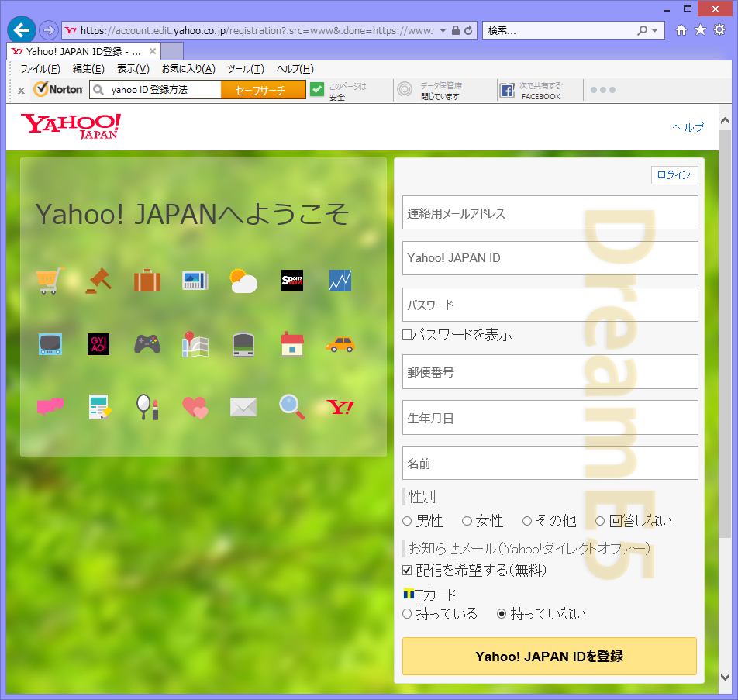Uncheck the 配信を希望する(無料) checkbox
This screenshot has height=700, width=738.
coord(407,571)
